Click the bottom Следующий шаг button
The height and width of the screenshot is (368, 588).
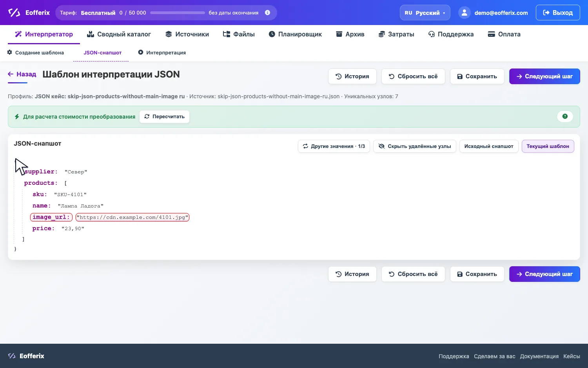(x=544, y=274)
